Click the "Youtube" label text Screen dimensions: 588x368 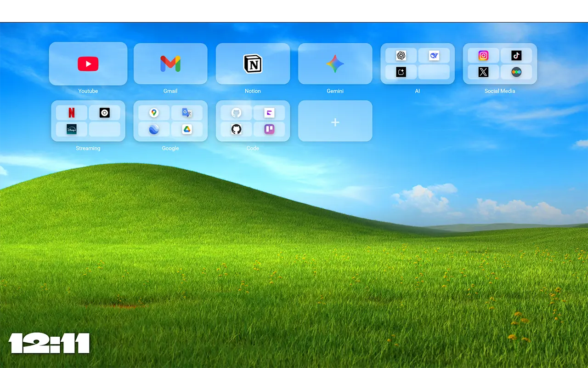[x=88, y=91]
